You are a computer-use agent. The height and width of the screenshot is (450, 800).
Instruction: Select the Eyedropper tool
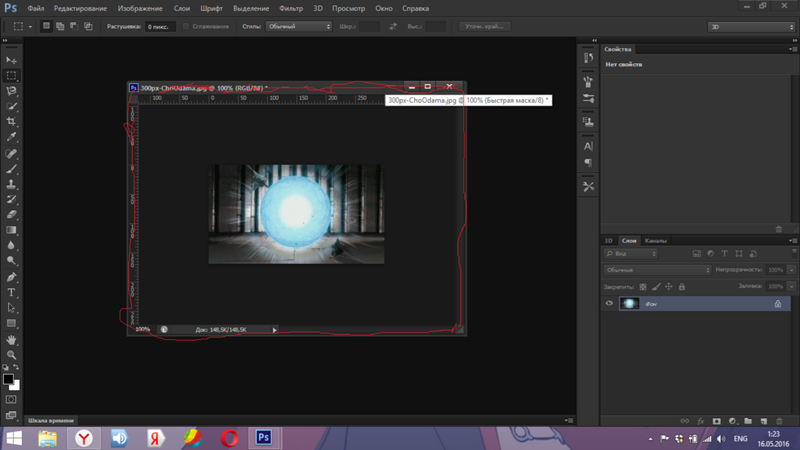click(x=11, y=137)
